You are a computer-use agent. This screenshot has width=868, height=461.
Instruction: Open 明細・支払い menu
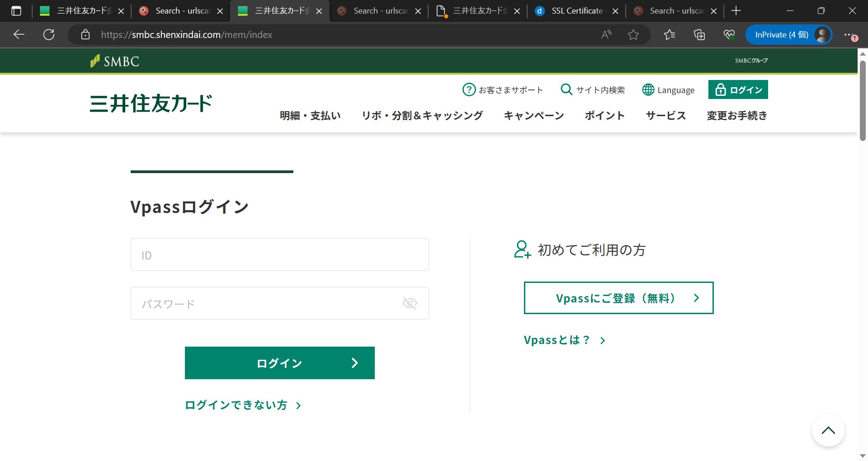[x=310, y=116]
